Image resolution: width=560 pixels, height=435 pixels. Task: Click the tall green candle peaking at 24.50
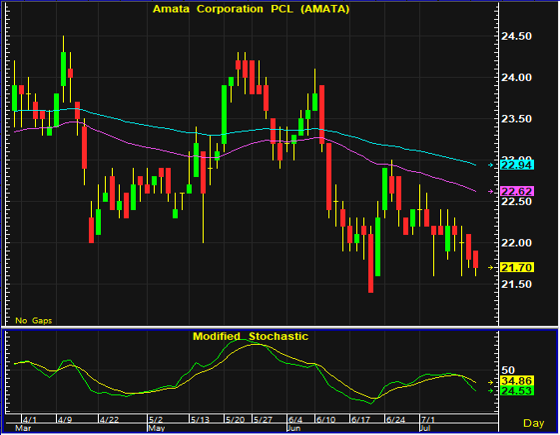(x=63, y=69)
